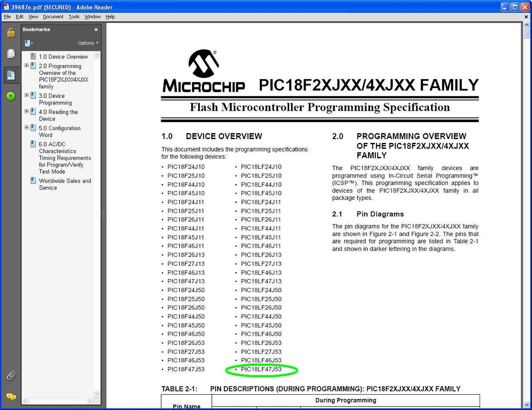Screen dimensions: 532x410
Task: Expand the 5.0 Configuration Word bookmark
Action: [27, 128]
